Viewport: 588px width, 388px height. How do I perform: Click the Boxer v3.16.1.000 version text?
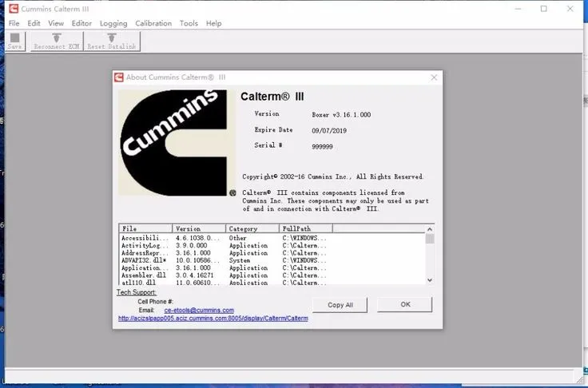click(x=341, y=115)
